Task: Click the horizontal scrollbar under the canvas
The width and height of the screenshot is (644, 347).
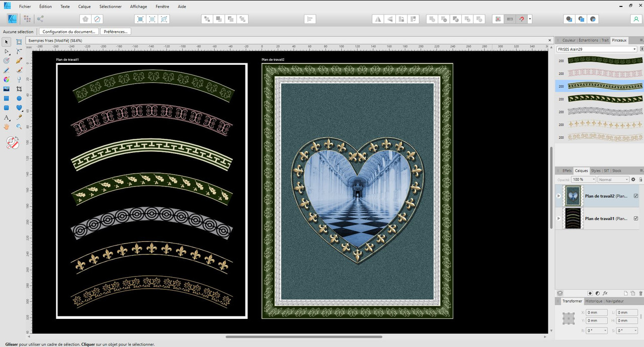Action: (304, 336)
